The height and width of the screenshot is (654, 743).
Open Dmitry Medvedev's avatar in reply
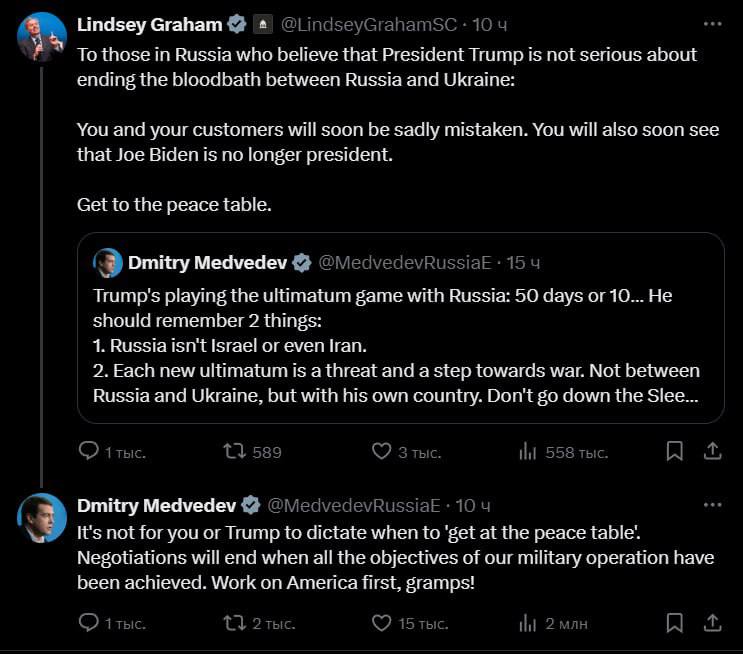[x=42, y=518]
